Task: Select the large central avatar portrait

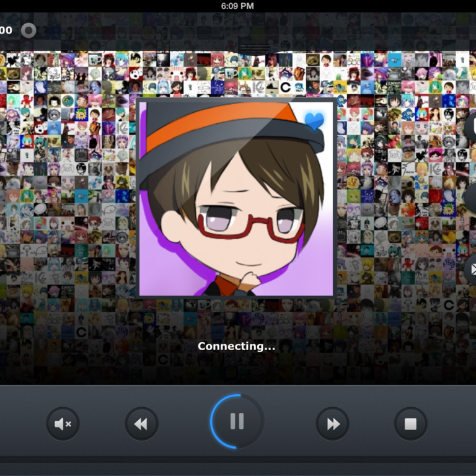Action: [236, 198]
